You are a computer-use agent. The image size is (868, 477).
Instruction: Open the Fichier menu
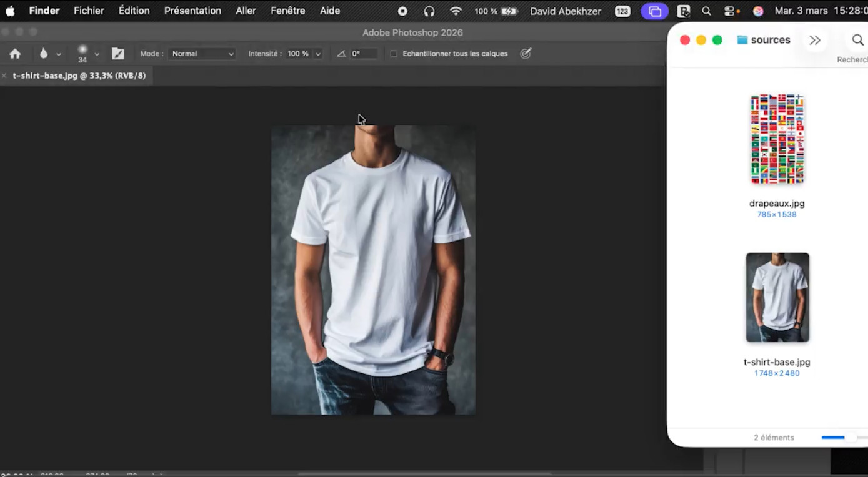(89, 11)
